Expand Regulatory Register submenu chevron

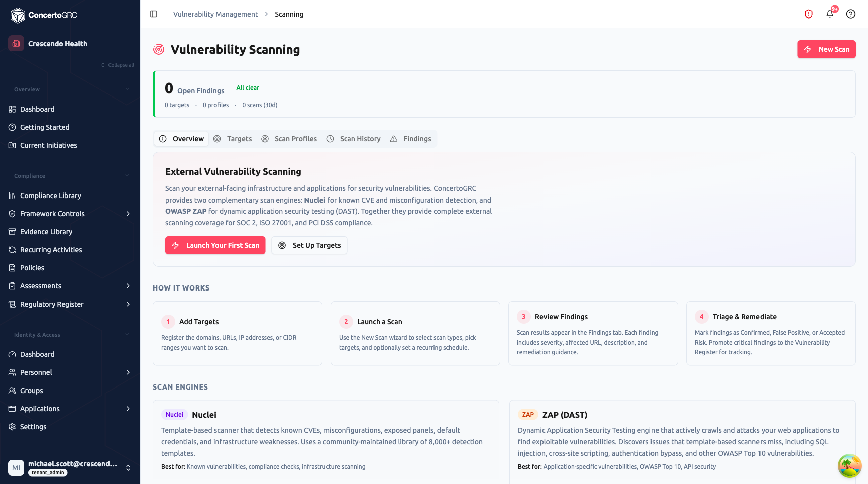(128, 304)
